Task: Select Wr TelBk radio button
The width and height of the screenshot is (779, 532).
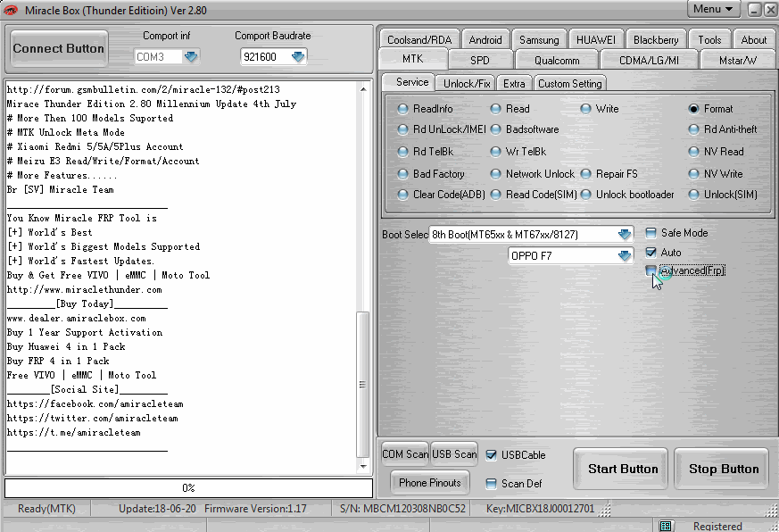Action: (495, 152)
